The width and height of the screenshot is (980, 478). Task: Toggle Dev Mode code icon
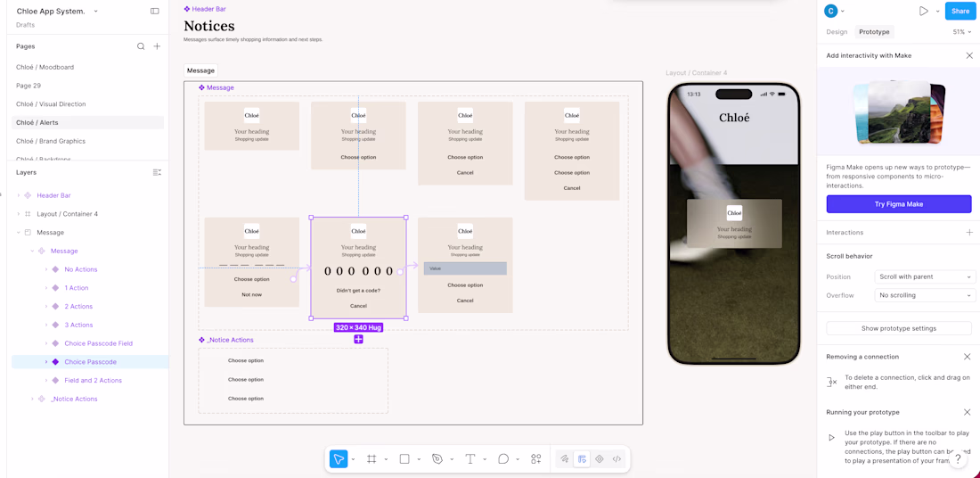[x=617, y=459]
